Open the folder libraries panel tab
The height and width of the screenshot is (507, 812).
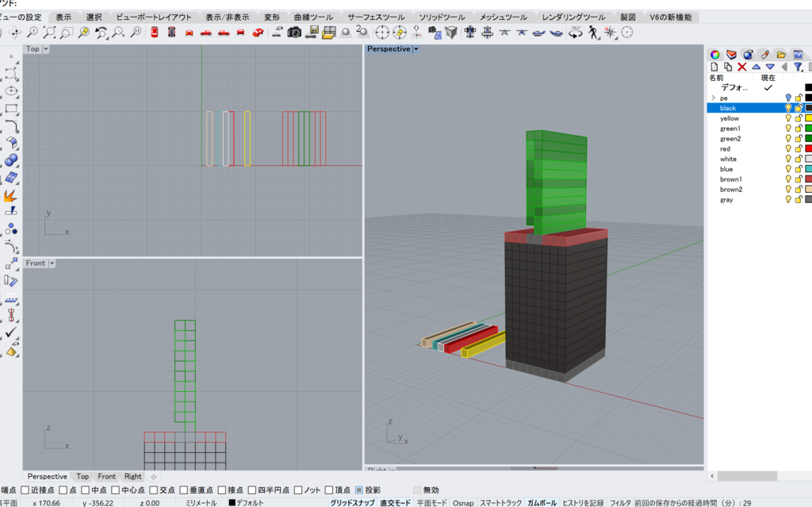[x=781, y=55]
